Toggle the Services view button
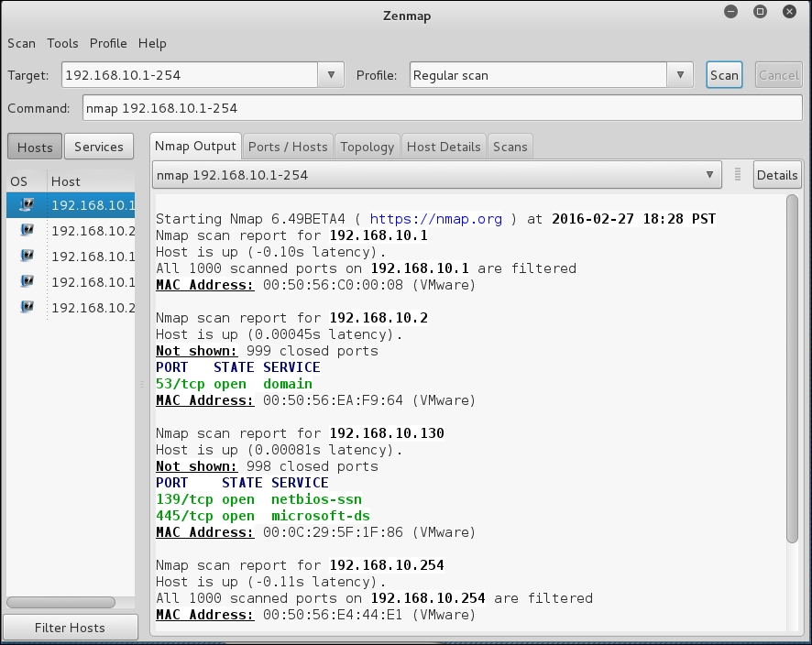 tap(99, 147)
